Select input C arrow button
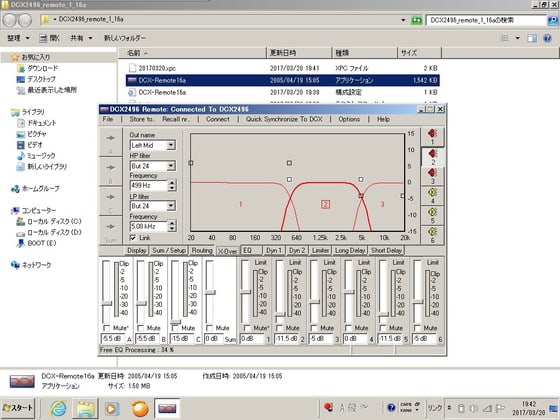Image resolution: width=560 pixels, height=420 pixels. (x=111, y=202)
